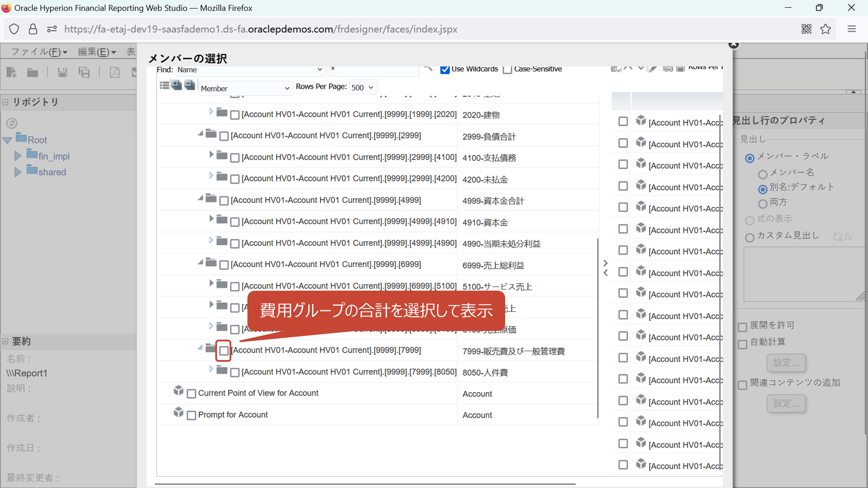Click the Firefox bookmark star icon

825,29
